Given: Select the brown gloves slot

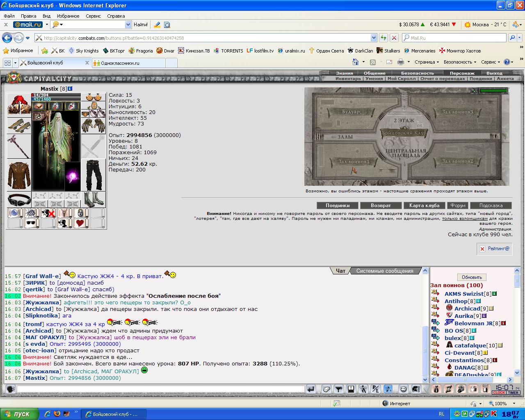Looking at the screenshot, I should click(93, 126).
